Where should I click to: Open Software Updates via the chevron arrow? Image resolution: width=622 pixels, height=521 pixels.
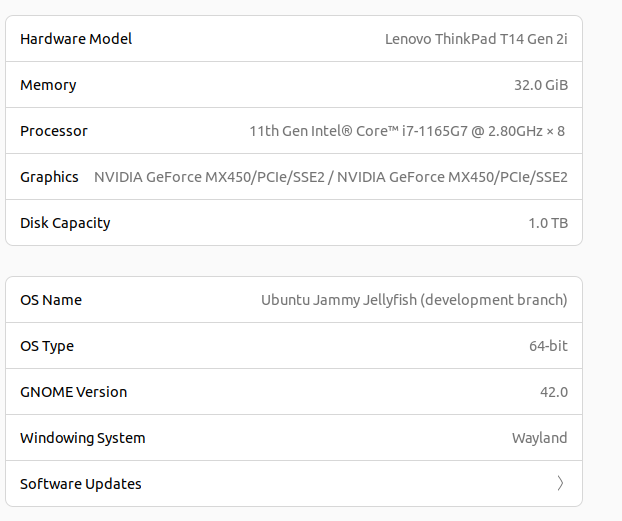[560, 483]
